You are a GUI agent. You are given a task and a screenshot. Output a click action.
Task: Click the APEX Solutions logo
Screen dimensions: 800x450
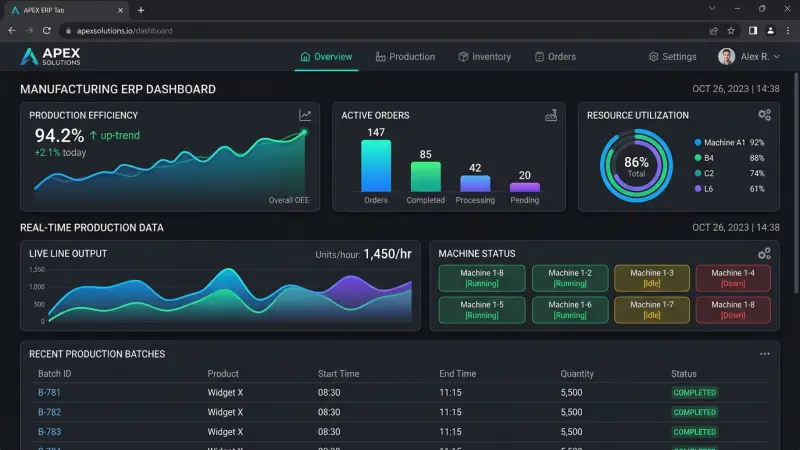[50, 57]
